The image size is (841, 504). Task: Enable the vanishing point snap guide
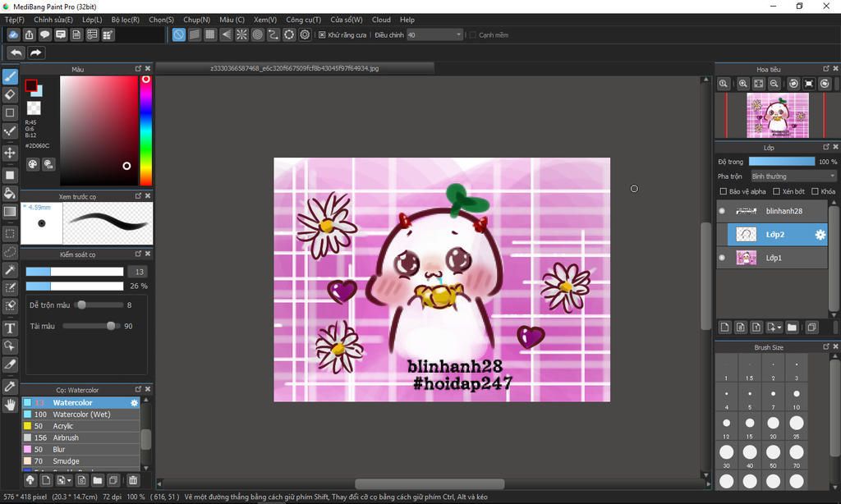click(227, 34)
